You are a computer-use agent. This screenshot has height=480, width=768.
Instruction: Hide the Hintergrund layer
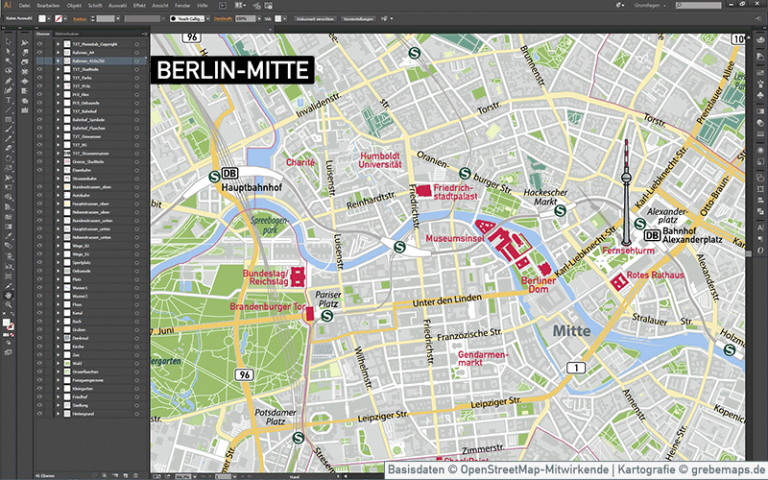click(x=40, y=414)
